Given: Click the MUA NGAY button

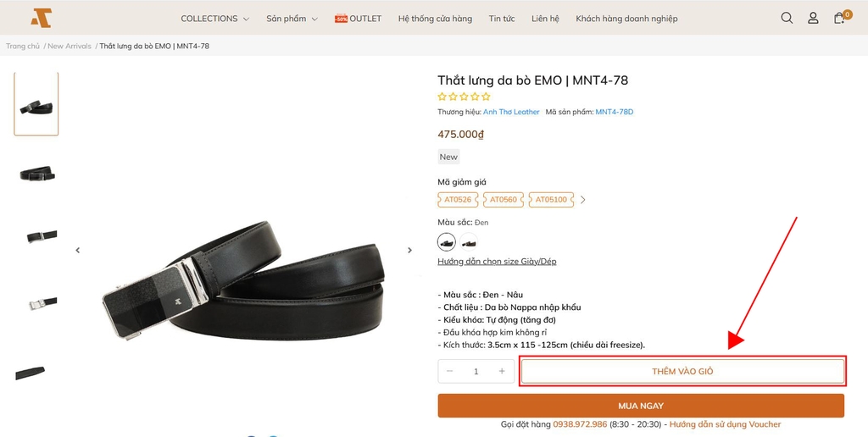Looking at the screenshot, I should click(641, 406).
